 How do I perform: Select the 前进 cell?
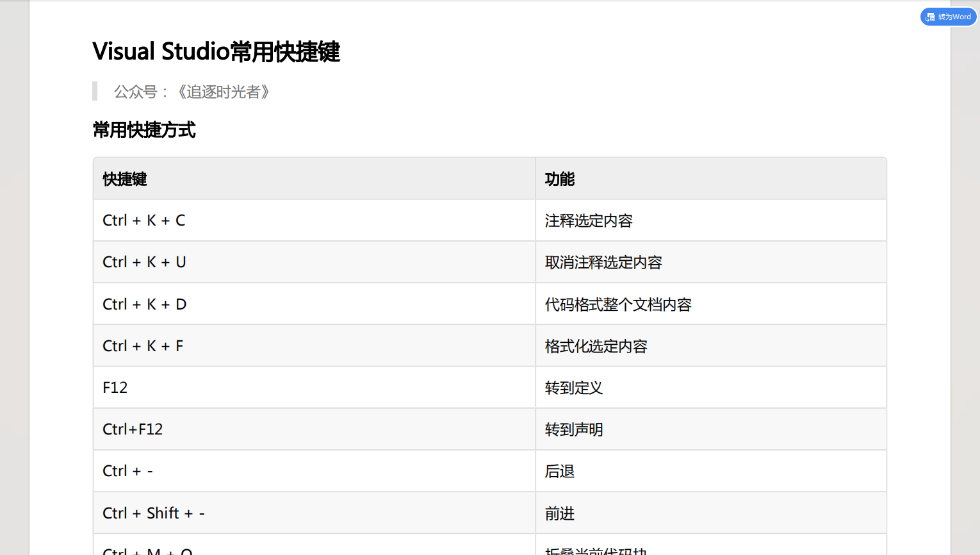click(x=711, y=513)
